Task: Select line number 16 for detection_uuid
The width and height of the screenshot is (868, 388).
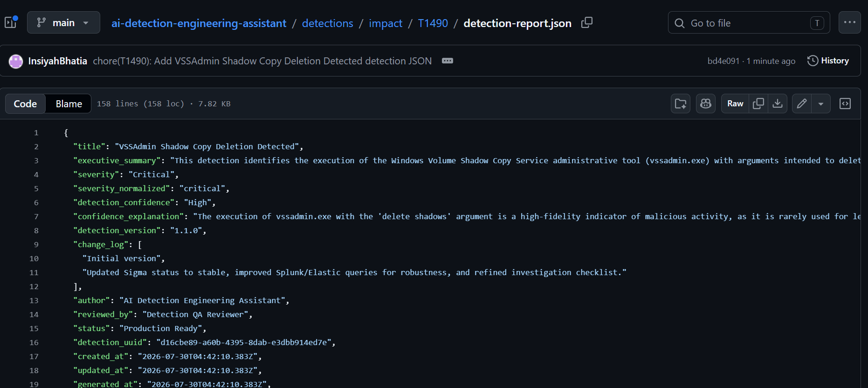Action: click(34, 343)
